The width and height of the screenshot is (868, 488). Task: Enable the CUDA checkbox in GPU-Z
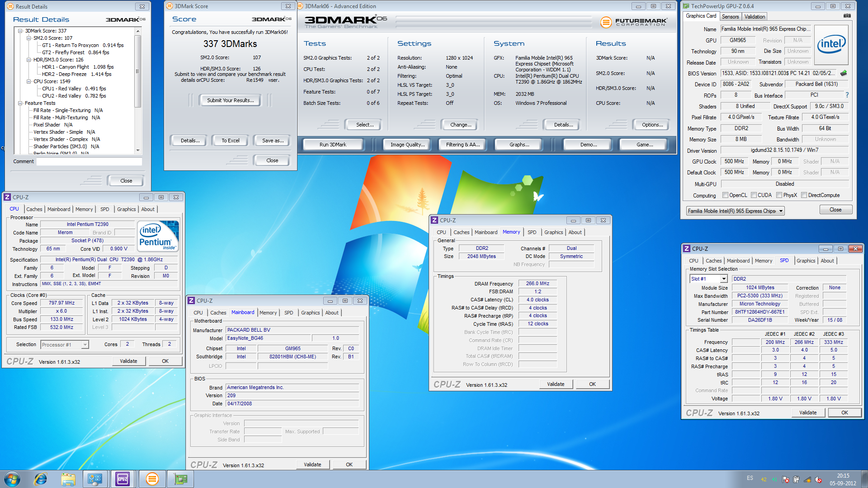[x=754, y=195]
